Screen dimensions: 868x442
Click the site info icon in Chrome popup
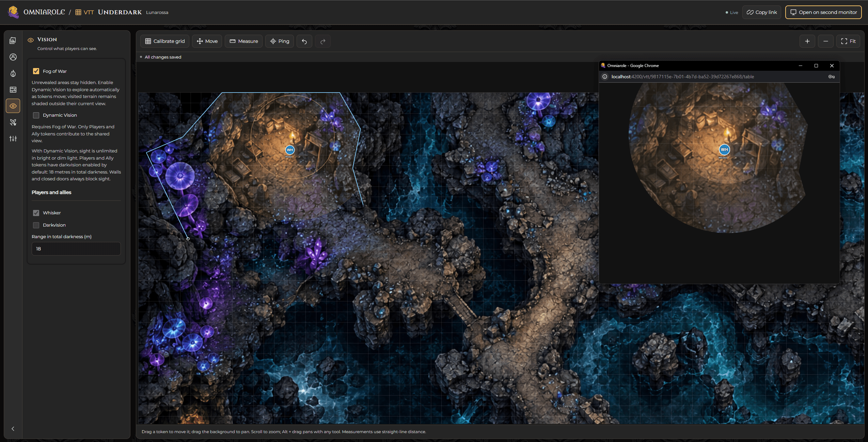[x=605, y=77]
